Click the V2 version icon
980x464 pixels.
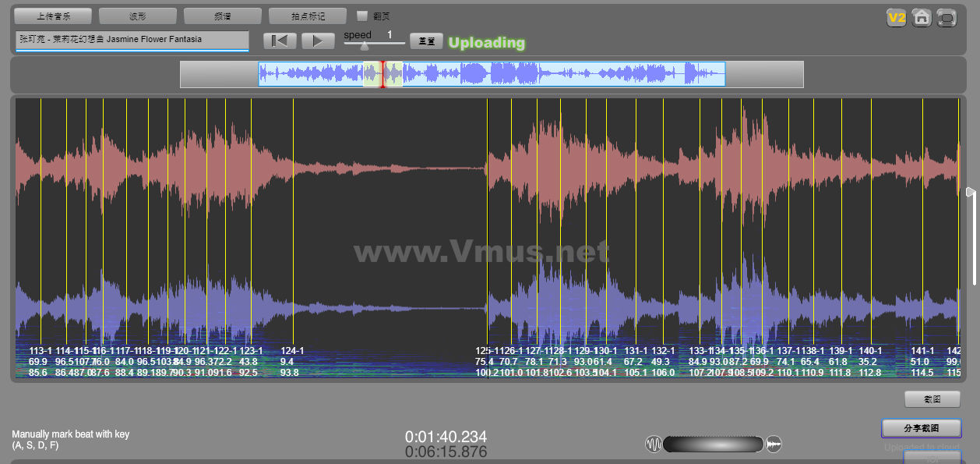896,17
